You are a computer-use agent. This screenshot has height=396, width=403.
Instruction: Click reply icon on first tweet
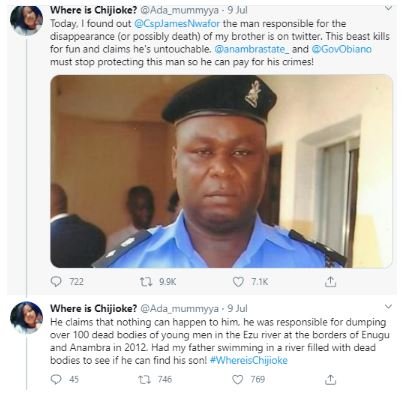click(x=56, y=282)
